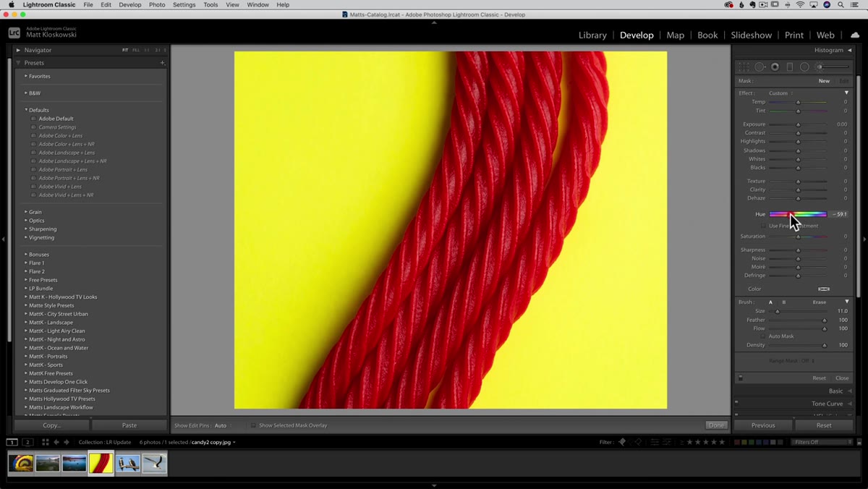Apply the Adobe Vivid + Lens preset
The image size is (868, 489).
coord(60,187)
